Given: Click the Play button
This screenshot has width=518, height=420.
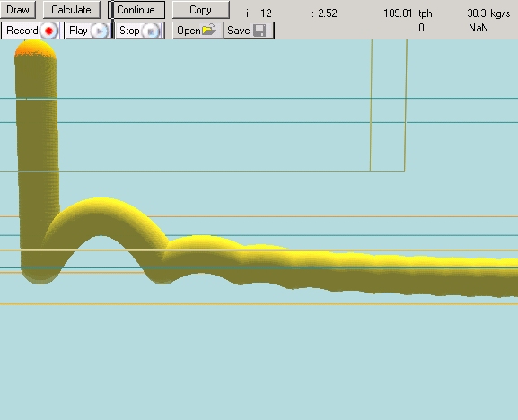Looking at the screenshot, I should (88, 31).
